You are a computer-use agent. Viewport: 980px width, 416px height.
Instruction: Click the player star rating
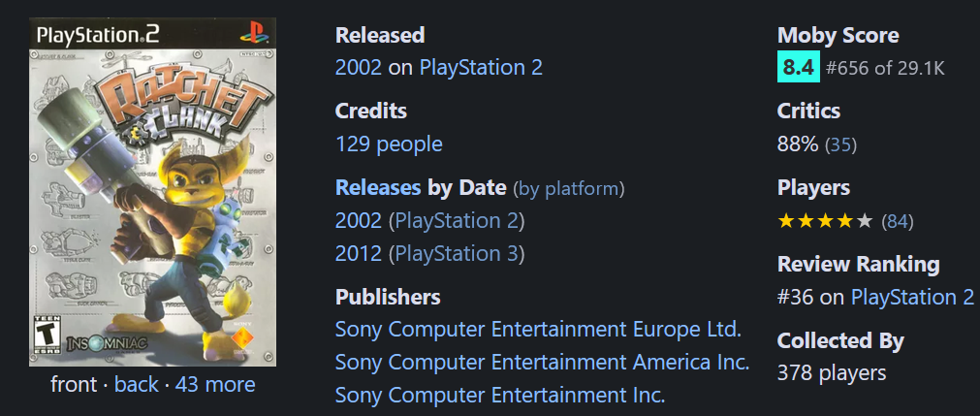pos(824,221)
